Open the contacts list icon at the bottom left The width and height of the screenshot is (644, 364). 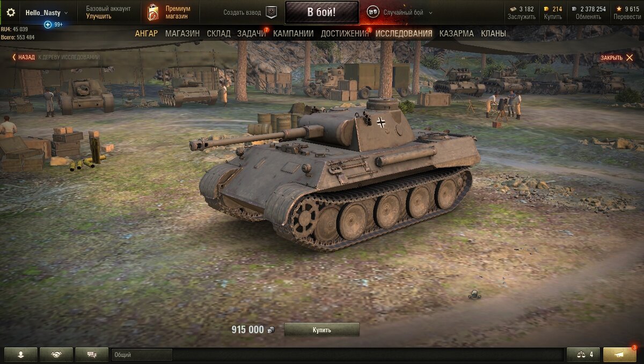pos(21,354)
